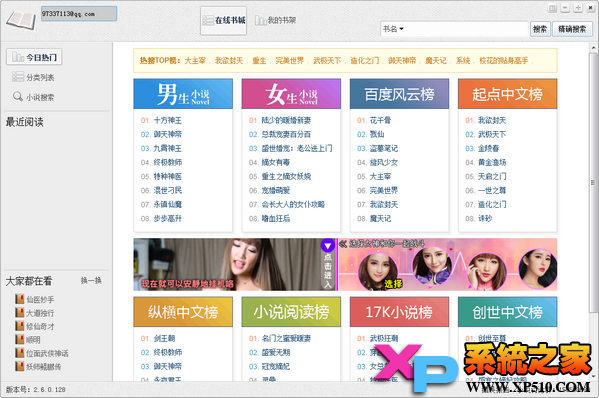This screenshot has width=599, height=398.
Task: Switch to the 我的书架 tab
Action: coord(275,20)
